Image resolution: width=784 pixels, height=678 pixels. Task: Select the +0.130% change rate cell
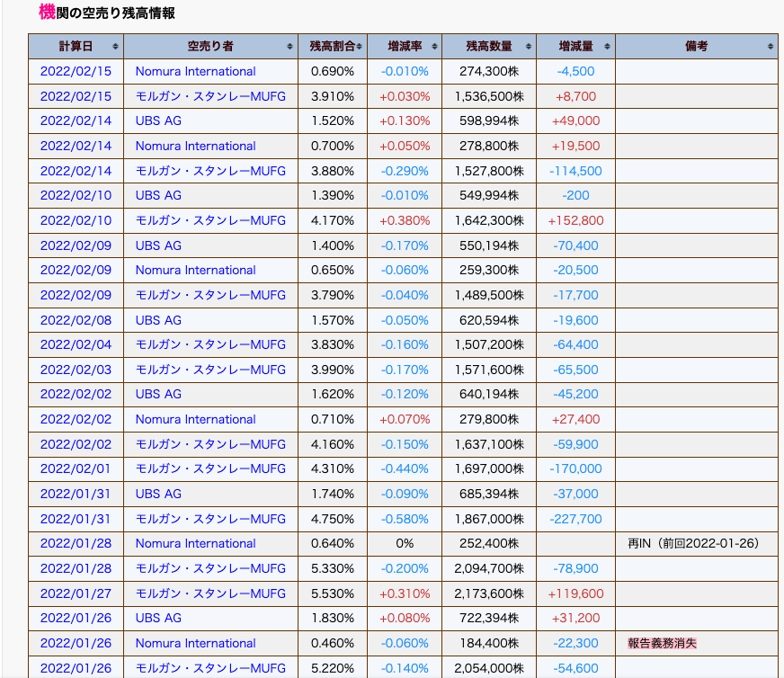(405, 121)
